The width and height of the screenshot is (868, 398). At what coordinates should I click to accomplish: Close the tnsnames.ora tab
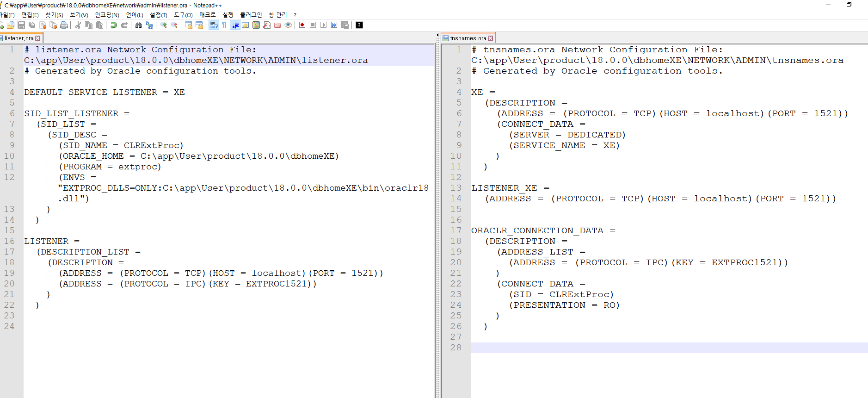(491, 38)
